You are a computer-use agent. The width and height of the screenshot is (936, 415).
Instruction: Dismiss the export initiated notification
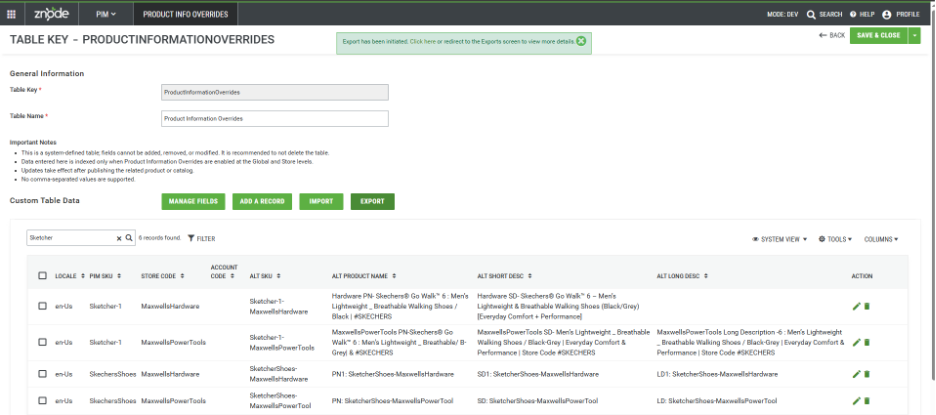pyautogui.click(x=581, y=41)
